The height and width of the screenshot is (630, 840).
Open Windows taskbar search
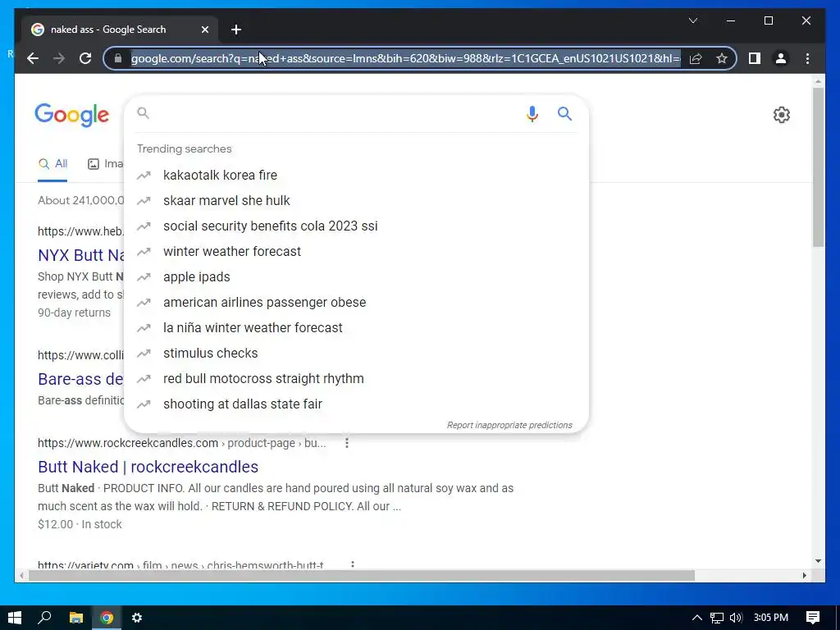pyautogui.click(x=44, y=618)
